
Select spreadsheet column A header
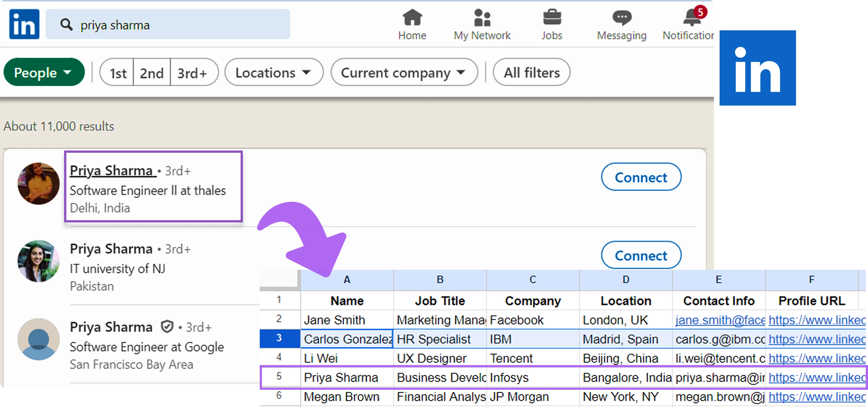pos(347,280)
